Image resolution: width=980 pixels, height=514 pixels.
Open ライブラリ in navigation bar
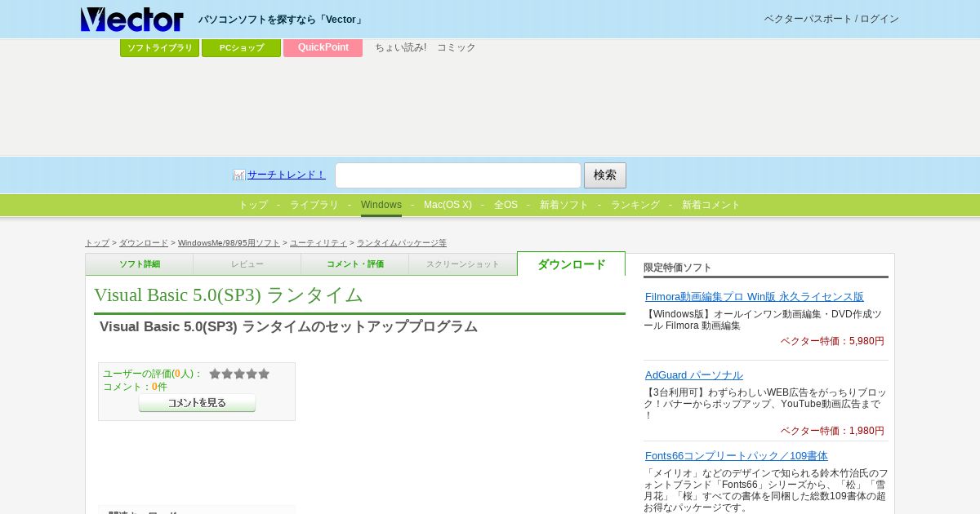click(x=314, y=205)
